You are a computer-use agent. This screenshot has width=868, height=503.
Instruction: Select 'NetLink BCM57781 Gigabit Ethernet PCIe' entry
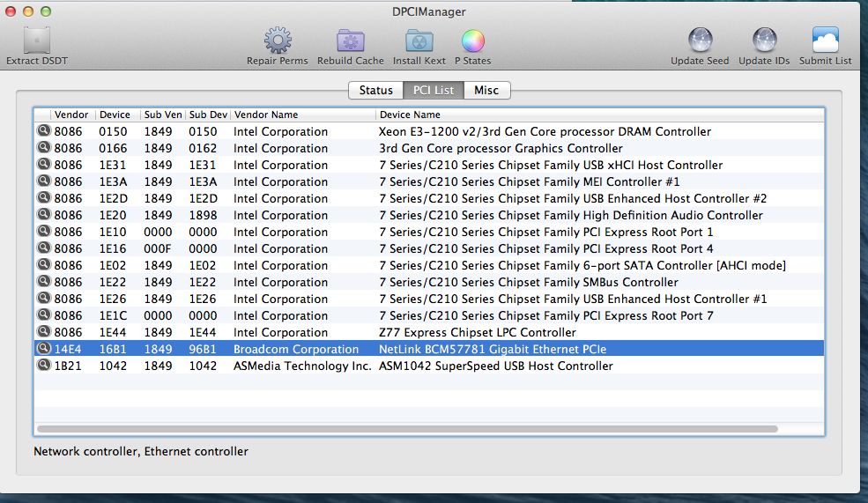(492, 349)
